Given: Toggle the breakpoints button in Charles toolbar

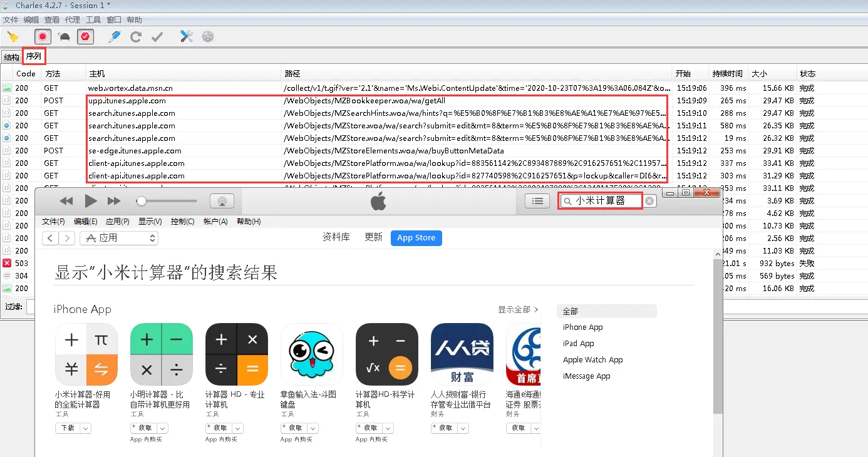Looking at the screenshot, I should [85, 37].
